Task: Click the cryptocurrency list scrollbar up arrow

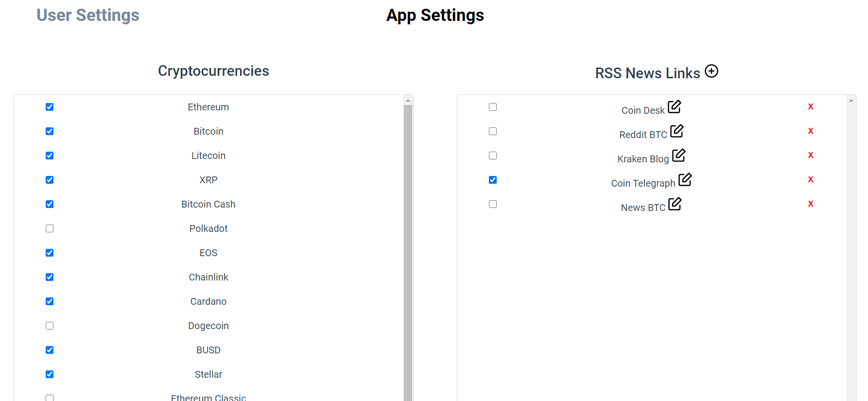Action: coord(408,100)
